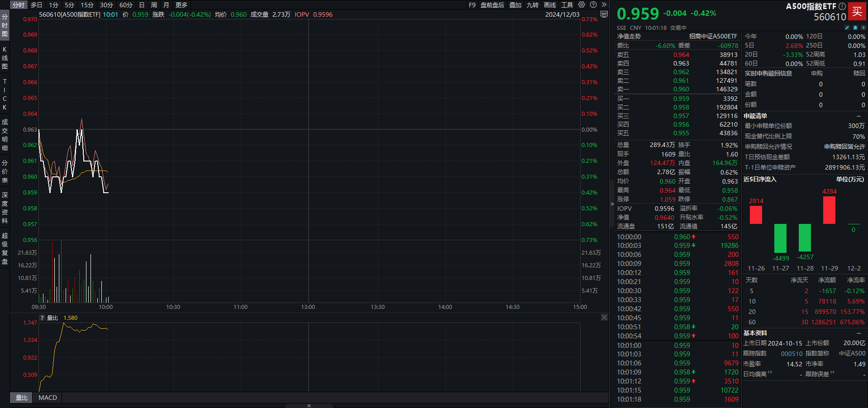Open the 更多 periods dropdown

coord(181,5)
